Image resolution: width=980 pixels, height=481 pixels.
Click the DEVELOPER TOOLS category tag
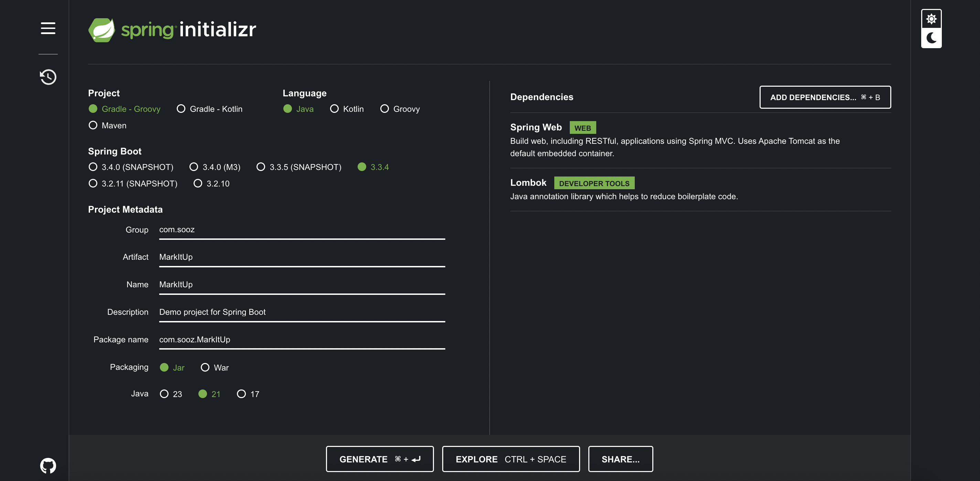pyautogui.click(x=594, y=183)
